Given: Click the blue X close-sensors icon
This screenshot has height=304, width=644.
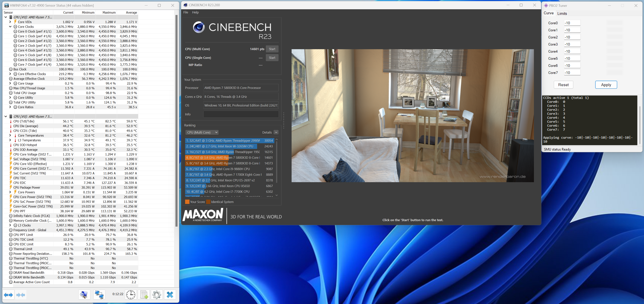Looking at the screenshot, I should click(170, 295).
